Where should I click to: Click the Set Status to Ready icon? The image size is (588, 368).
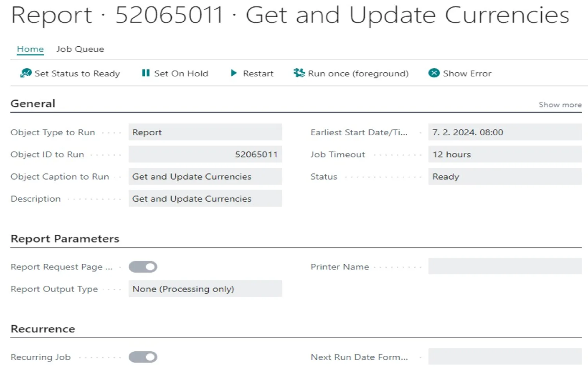26,73
